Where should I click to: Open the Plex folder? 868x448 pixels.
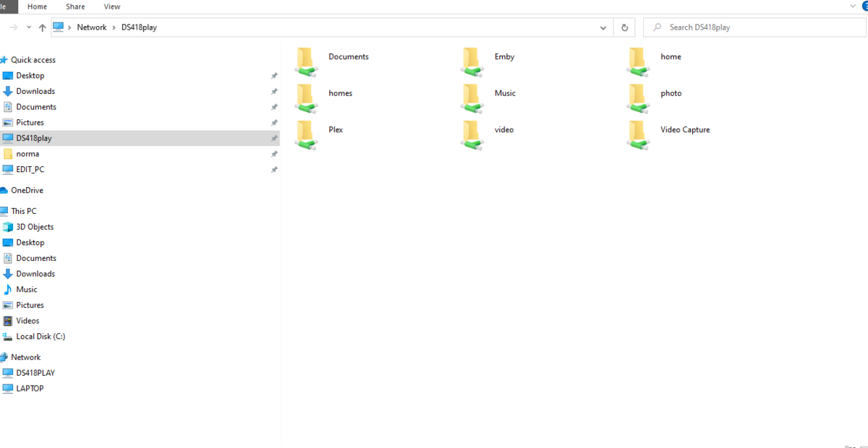(x=335, y=129)
